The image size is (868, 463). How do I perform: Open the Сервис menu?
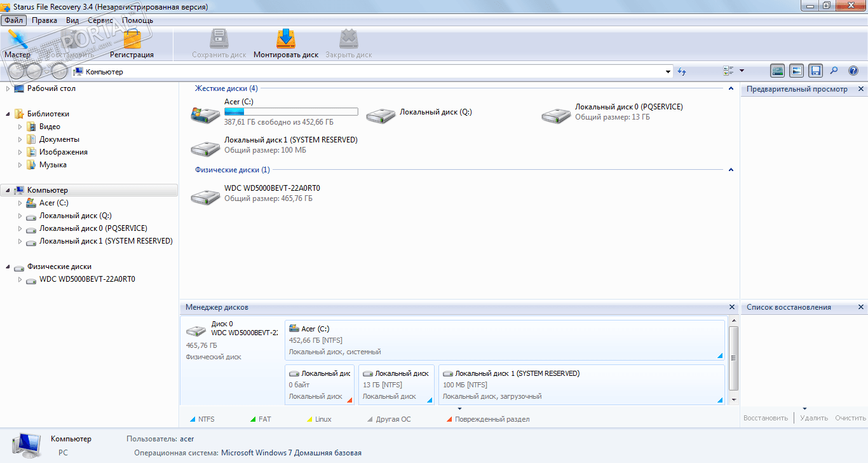click(100, 20)
